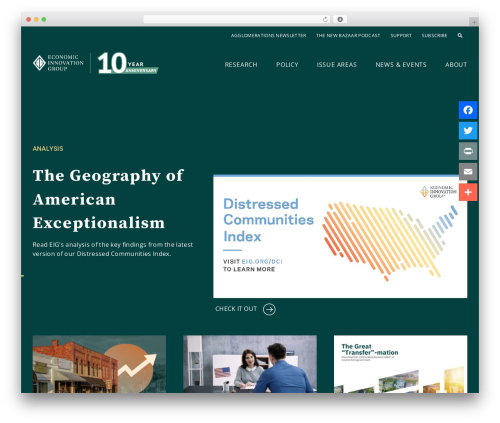Click the Economic Innovation Group logo
The height and width of the screenshot is (423, 500).
[58, 63]
